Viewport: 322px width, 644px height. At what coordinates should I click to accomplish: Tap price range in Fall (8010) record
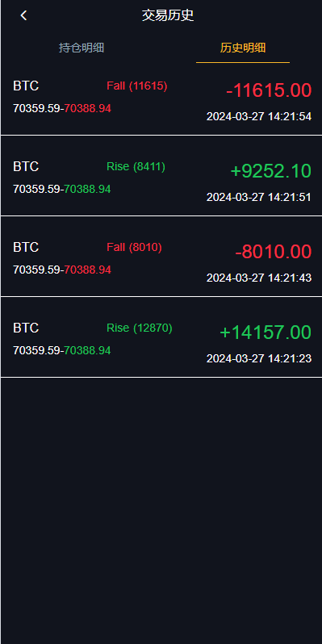click(62, 270)
